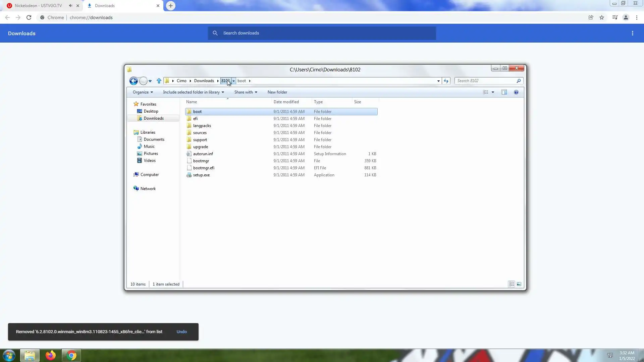
Task: Switch to large icons view in status bar
Action: pos(519,284)
